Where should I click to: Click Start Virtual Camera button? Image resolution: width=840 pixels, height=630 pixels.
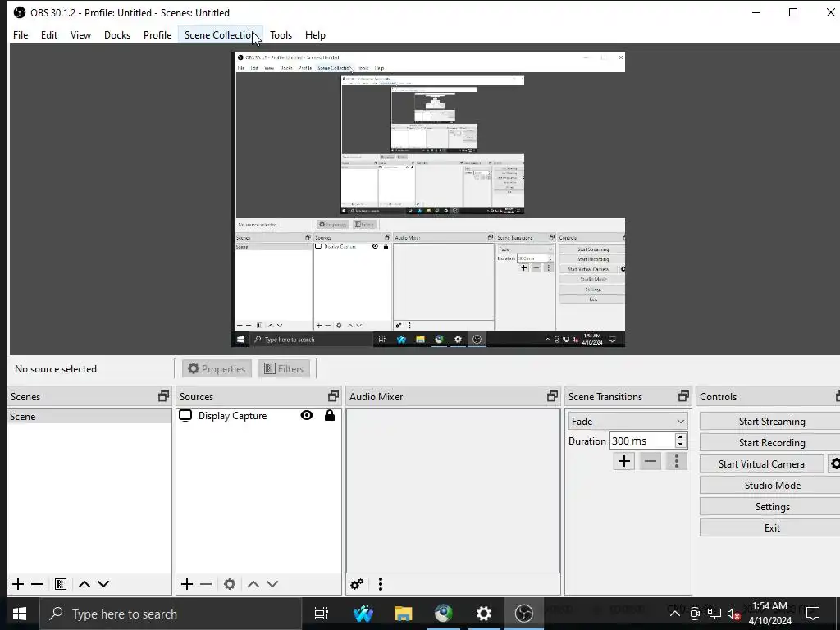click(761, 464)
